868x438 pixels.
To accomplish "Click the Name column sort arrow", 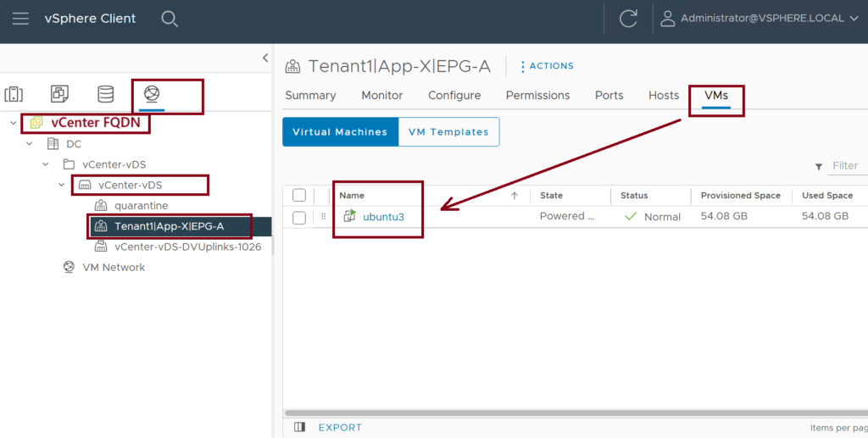I will [515, 195].
